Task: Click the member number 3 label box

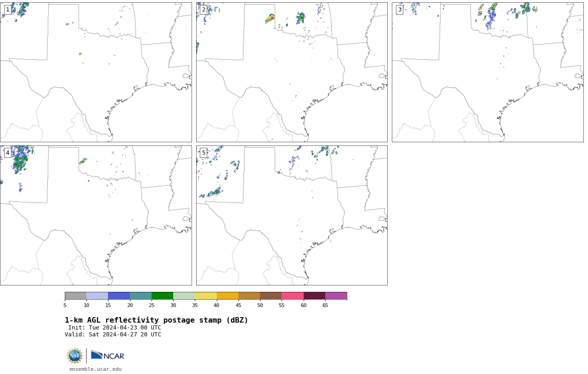Action: tap(400, 10)
